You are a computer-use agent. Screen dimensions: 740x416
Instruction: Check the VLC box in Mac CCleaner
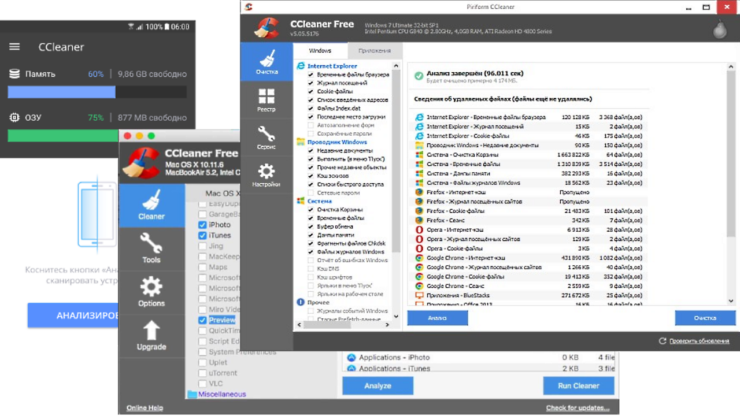coord(202,383)
